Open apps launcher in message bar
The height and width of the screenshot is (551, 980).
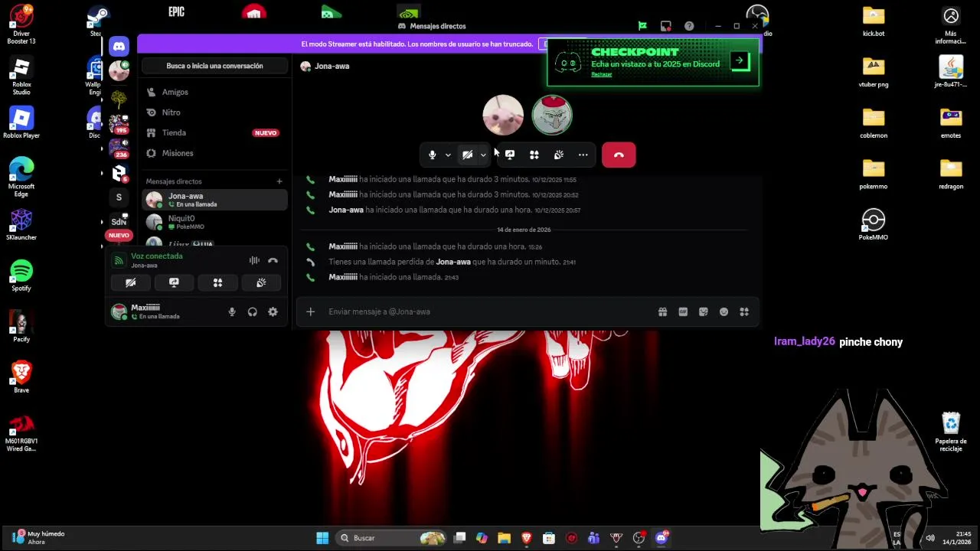pos(744,311)
